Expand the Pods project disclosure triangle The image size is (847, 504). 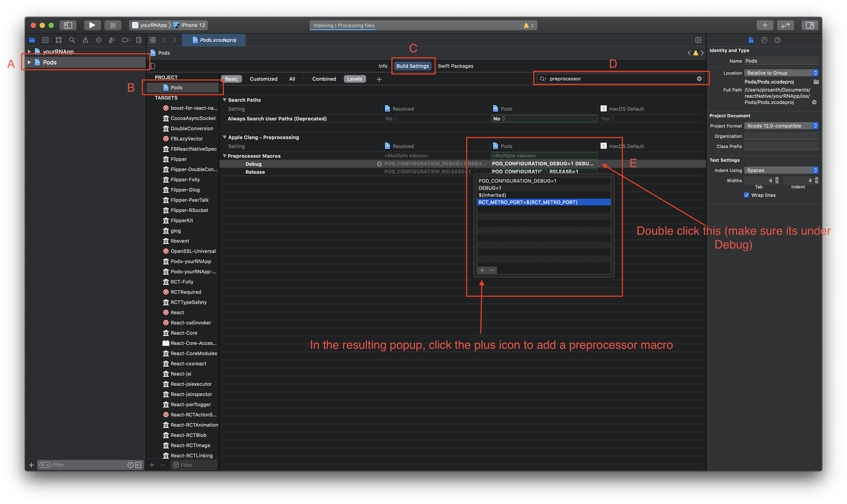[x=30, y=62]
